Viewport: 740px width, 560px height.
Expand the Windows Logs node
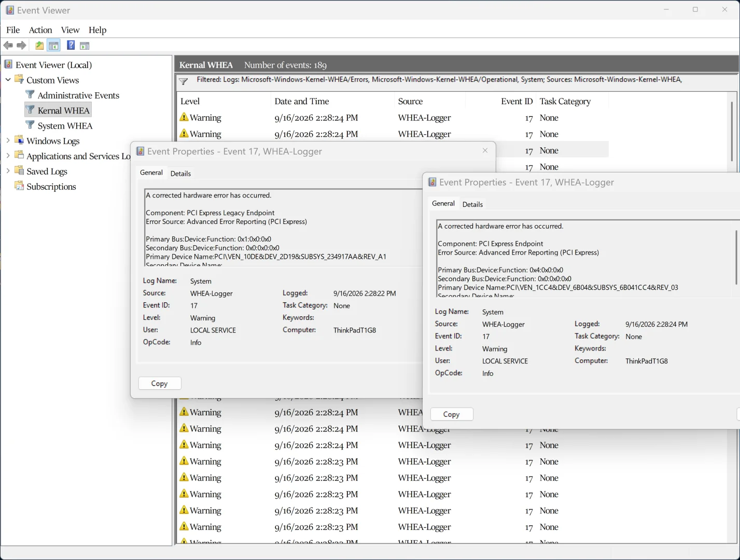(8, 141)
